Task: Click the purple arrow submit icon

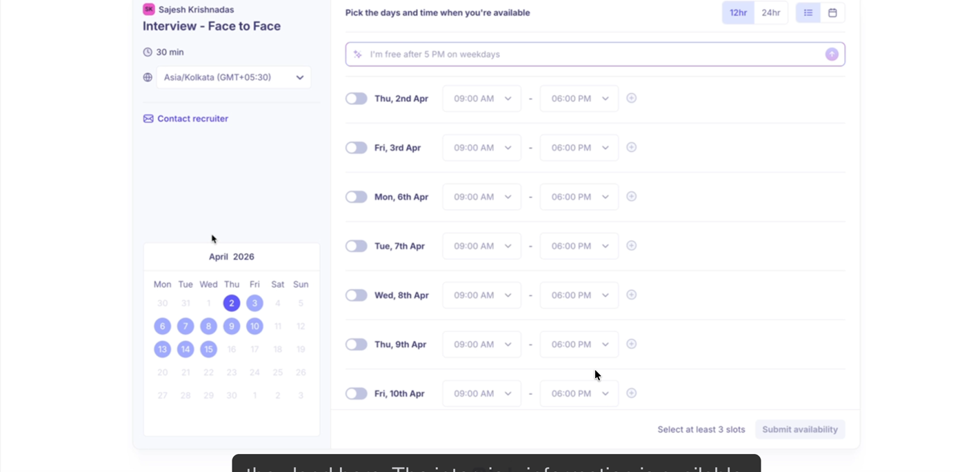Action: point(832,54)
